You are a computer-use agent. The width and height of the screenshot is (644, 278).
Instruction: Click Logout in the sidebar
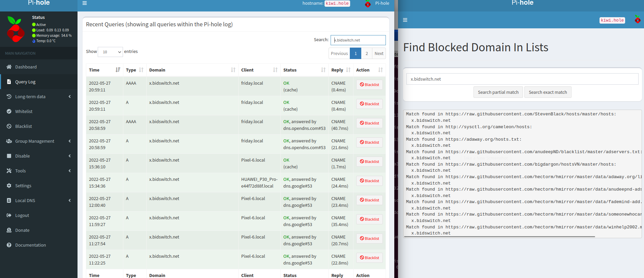(39, 215)
